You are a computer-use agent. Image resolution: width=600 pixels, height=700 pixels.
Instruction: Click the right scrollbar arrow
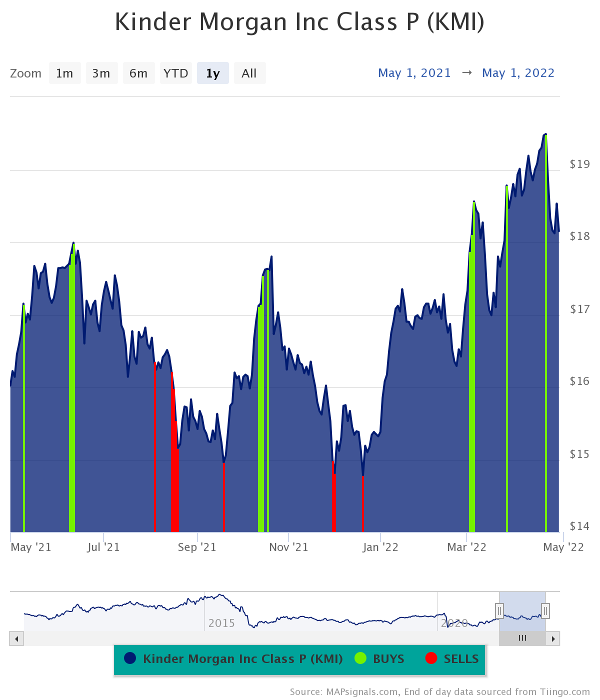pyautogui.click(x=553, y=638)
